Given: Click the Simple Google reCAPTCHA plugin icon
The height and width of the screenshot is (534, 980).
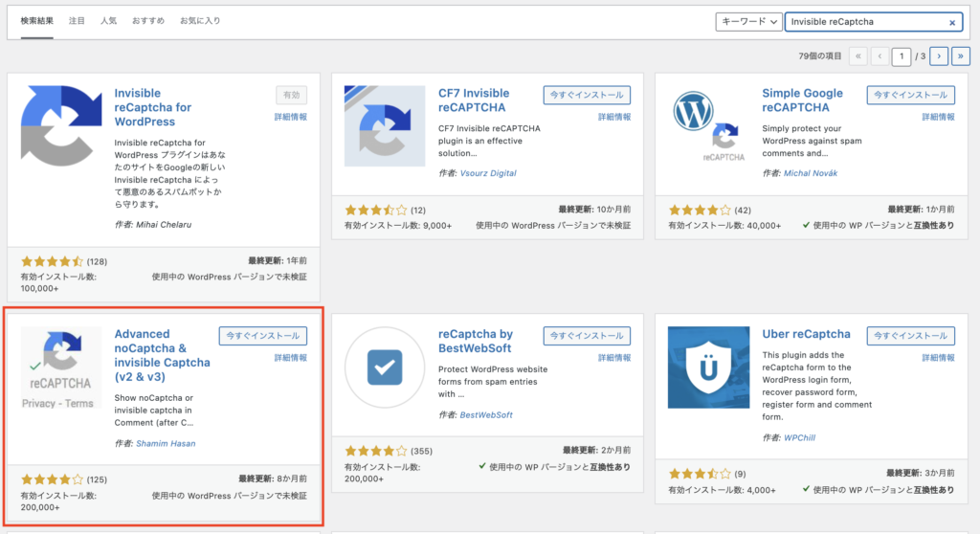Looking at the screenshot, I should pyautogui.click(x=709, y=125).
